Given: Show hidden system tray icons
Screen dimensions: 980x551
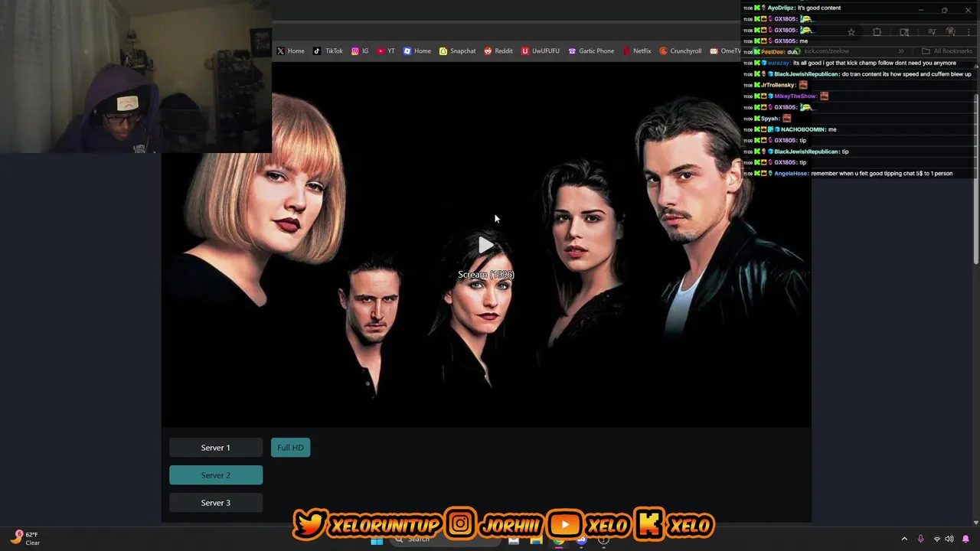Looking at the screenshot, I should [904, 539].
